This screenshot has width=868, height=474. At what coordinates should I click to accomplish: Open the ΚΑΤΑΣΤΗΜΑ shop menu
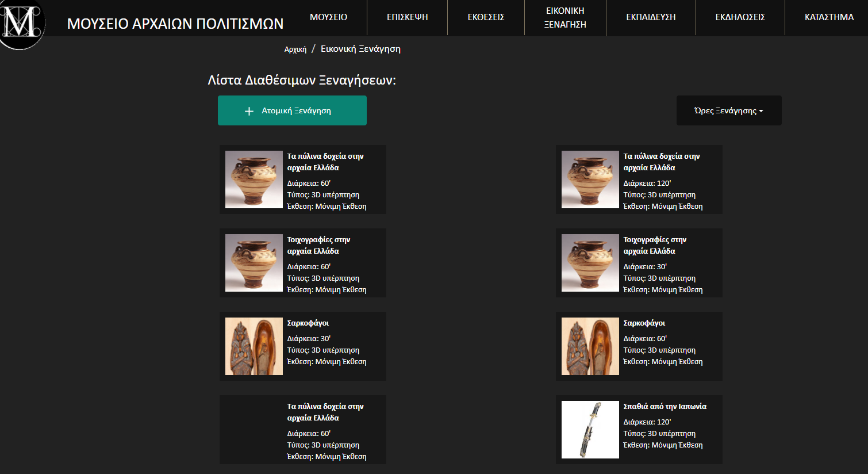tap(829, 17)
